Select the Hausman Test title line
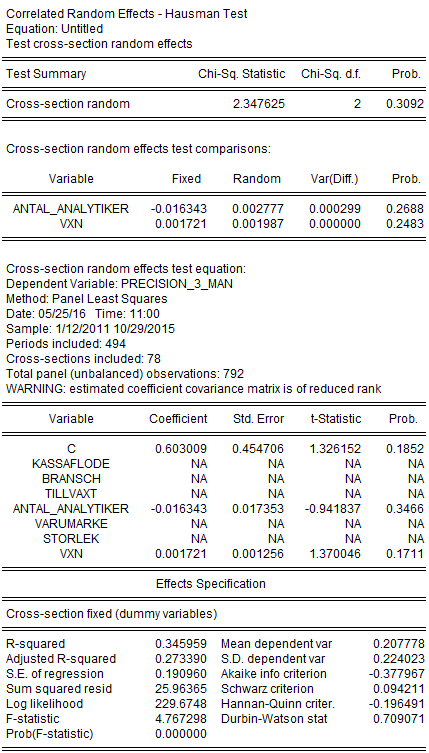Image resolution: width=429 pixels, height=753 pixels. [x=127, y=14]
